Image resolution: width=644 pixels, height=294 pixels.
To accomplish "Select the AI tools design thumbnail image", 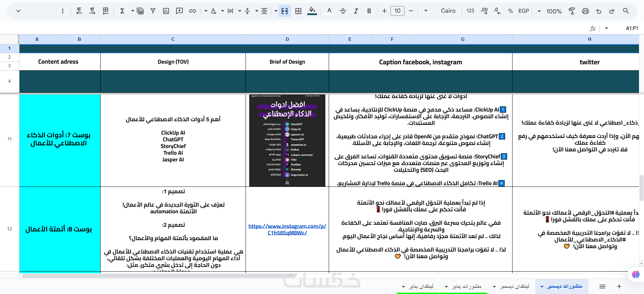I will [287, 141].
